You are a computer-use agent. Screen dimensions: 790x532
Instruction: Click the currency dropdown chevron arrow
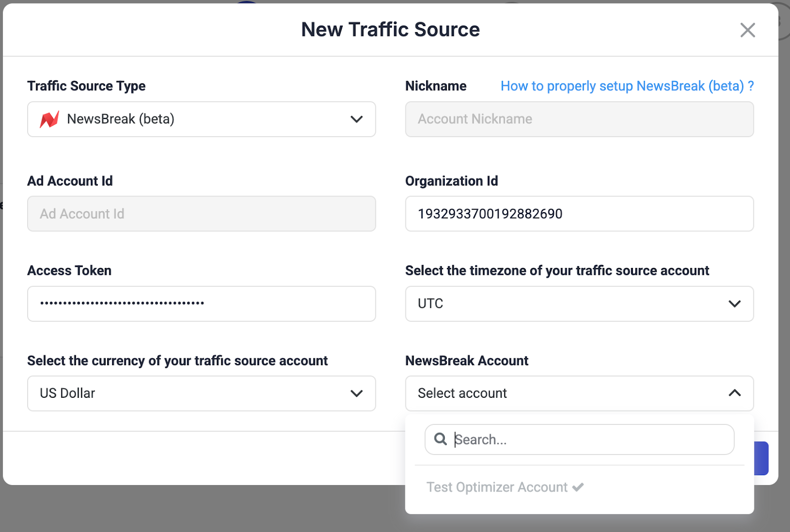point(356,393)
